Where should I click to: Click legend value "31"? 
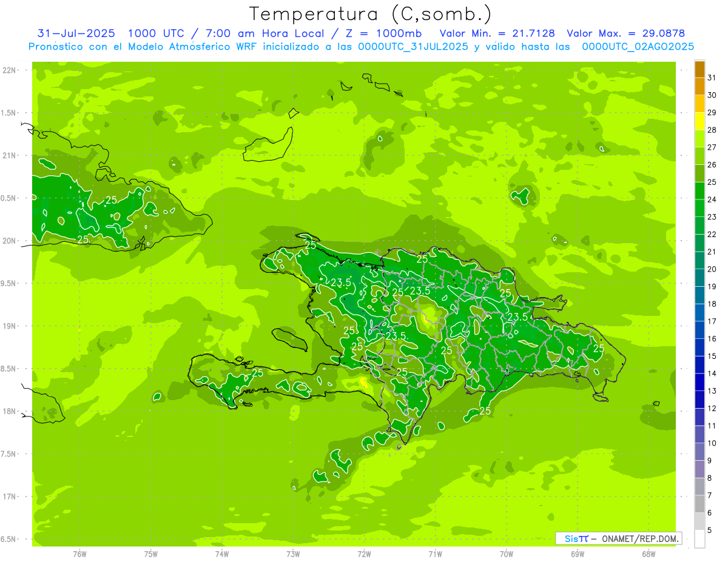tap(712, 78)
